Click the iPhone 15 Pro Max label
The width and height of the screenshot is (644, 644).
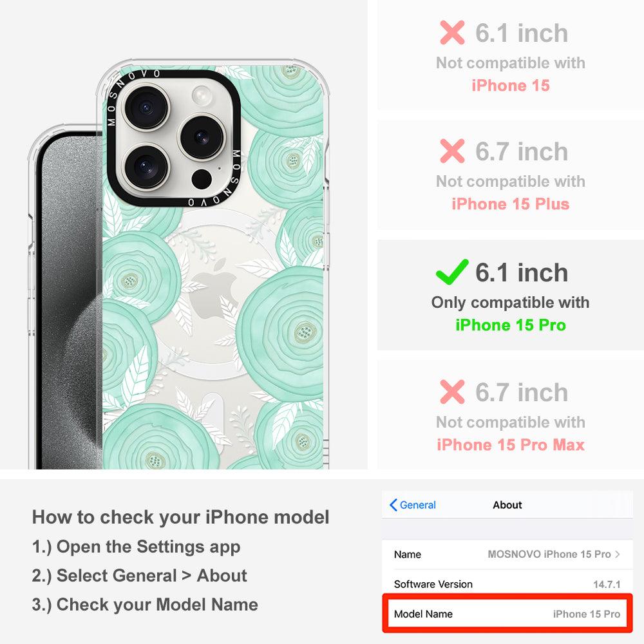(511, 445)
